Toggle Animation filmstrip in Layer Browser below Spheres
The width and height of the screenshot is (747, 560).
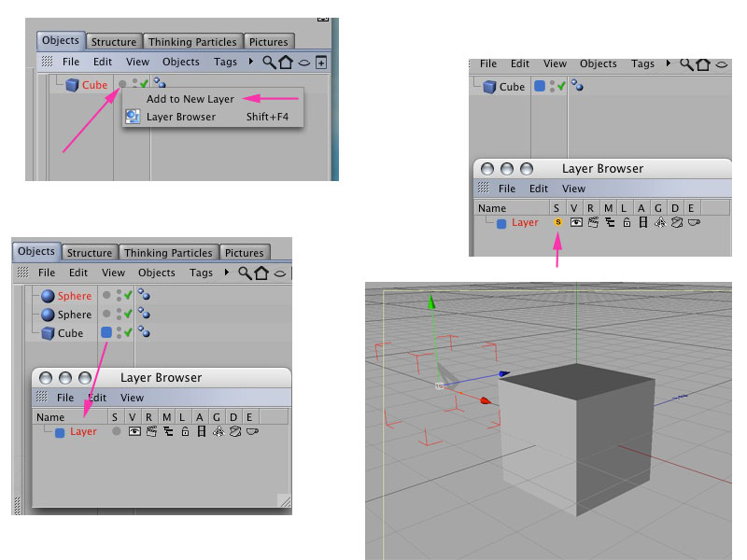coord(202,431)
